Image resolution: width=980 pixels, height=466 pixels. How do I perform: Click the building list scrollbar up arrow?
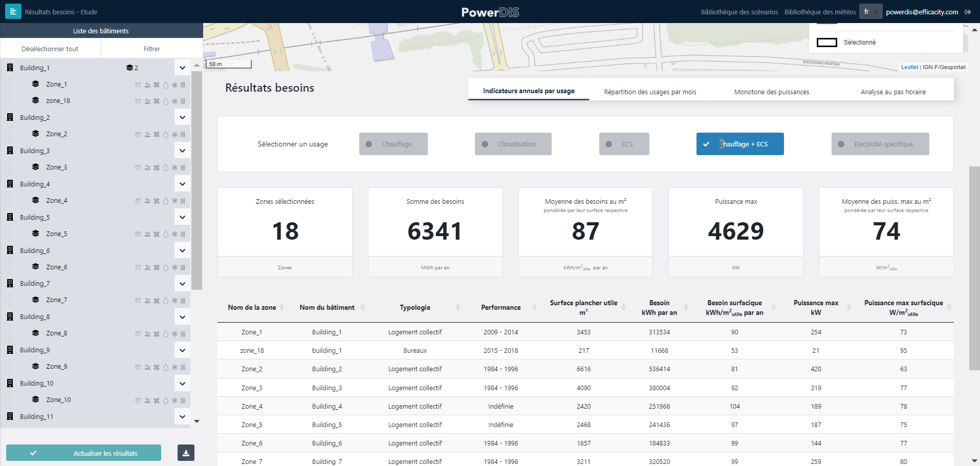tap(197, 66)
